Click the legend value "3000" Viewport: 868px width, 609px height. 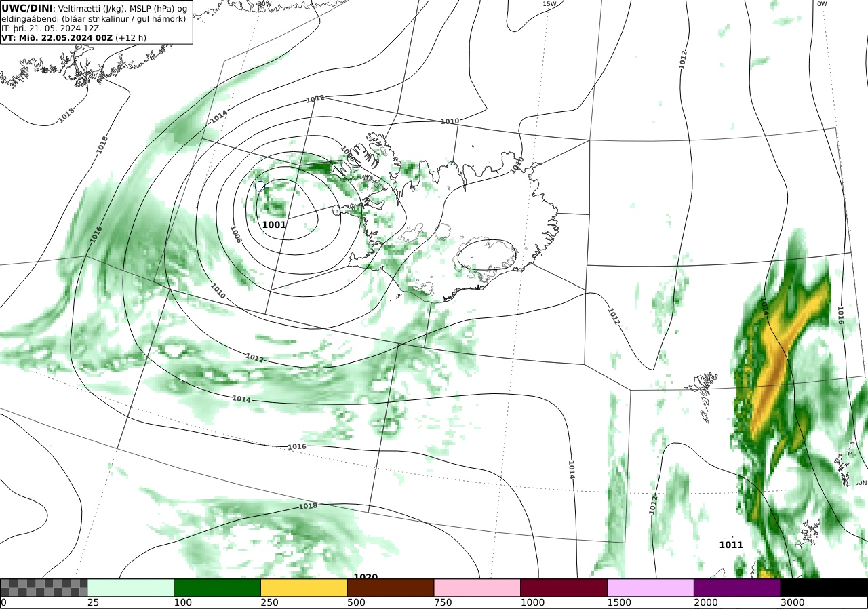pyautogui.click(x=792, y=602)
